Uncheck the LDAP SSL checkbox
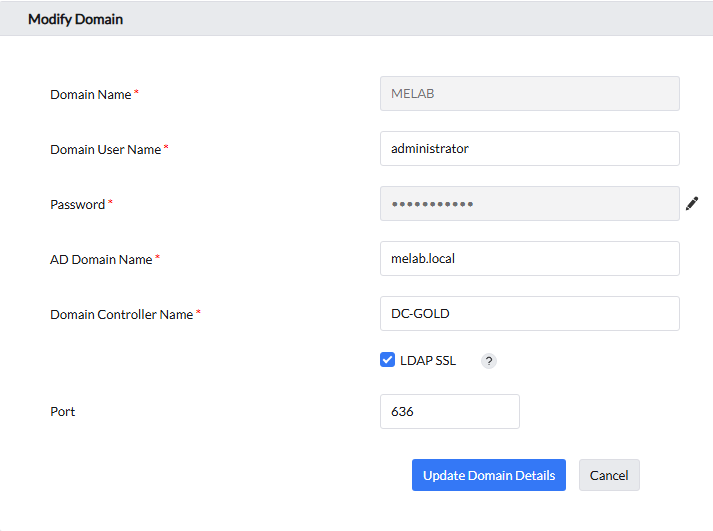The image size is (713, 531). (388, 360)
